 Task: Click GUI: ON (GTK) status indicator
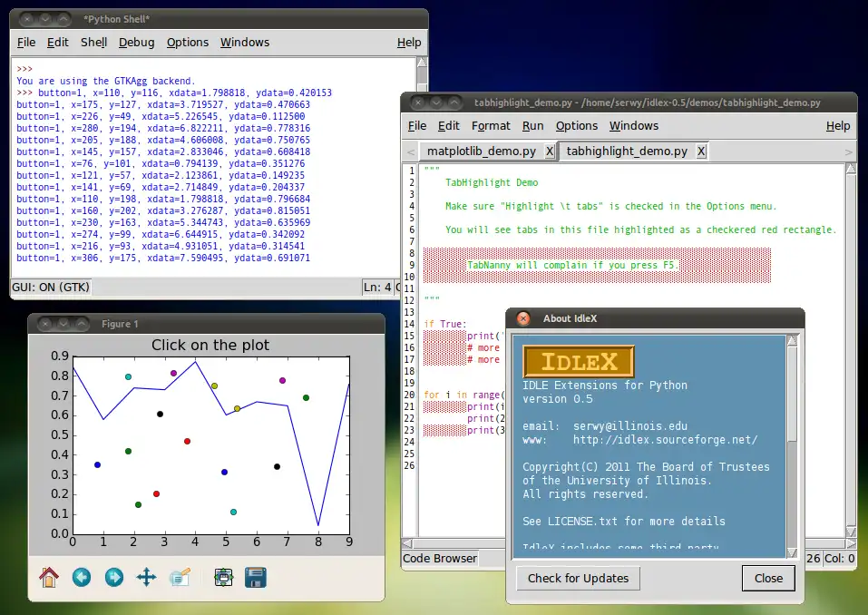click(51, 287)
